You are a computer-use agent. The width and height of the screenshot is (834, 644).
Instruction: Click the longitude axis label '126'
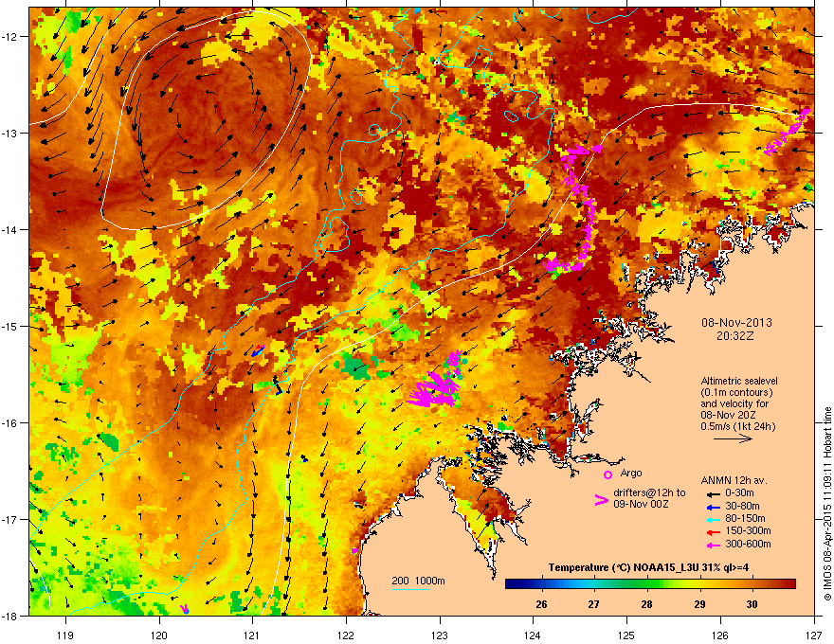click(720, 635)
